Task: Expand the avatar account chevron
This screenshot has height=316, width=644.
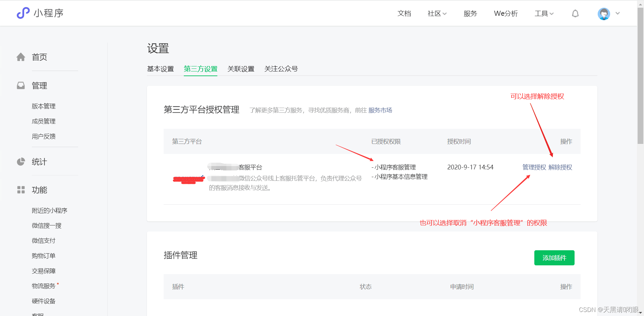Action: tap(618, 13)
